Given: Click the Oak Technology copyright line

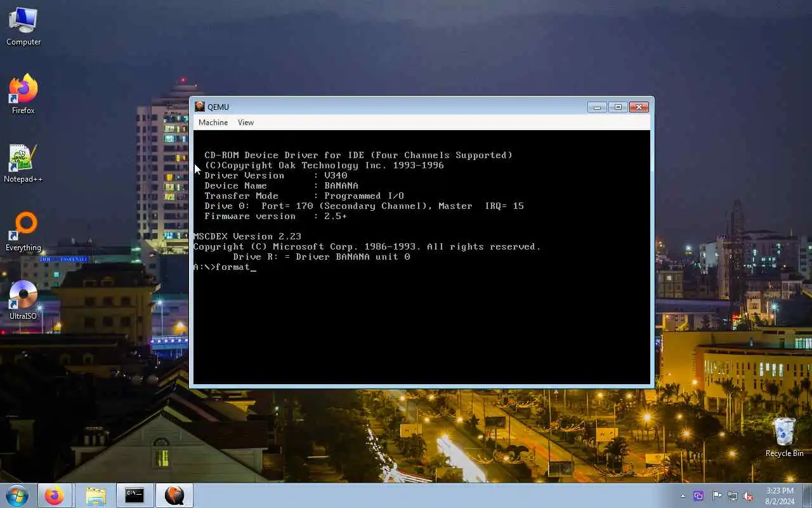Looking at the screenshot, I should (x=324, y=165).
